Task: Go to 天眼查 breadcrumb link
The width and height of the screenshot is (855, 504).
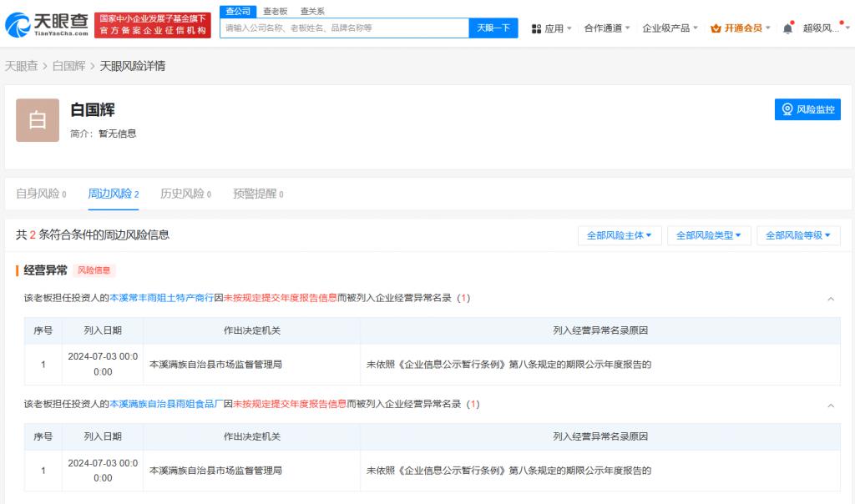Action: (x=21, y=66)
